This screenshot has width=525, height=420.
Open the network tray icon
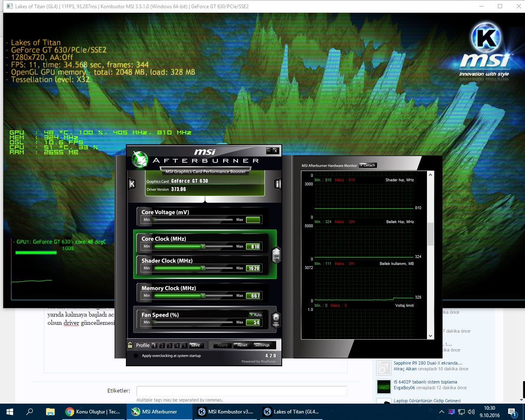pyautogui.click(x=461, y=412)
